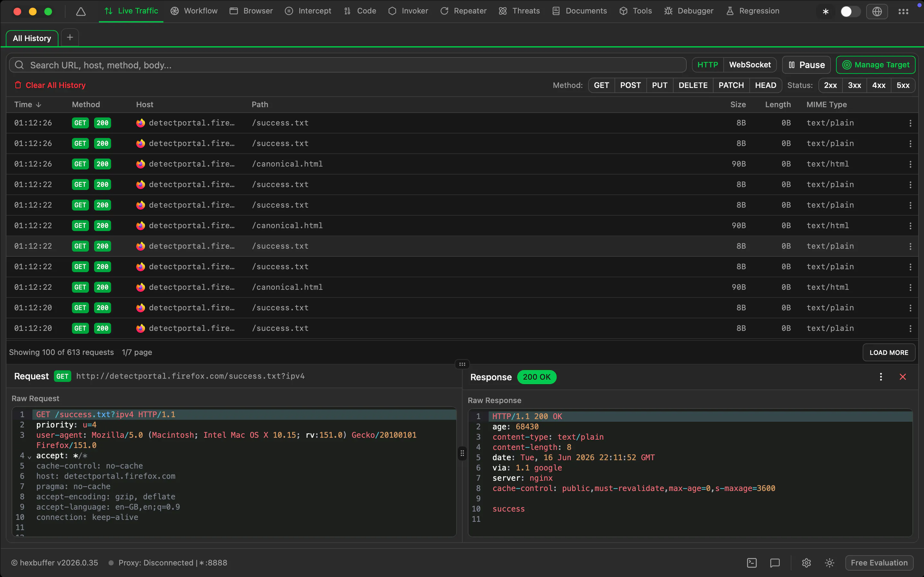Open row menu for last 01:12:20 request

point(910,329)
